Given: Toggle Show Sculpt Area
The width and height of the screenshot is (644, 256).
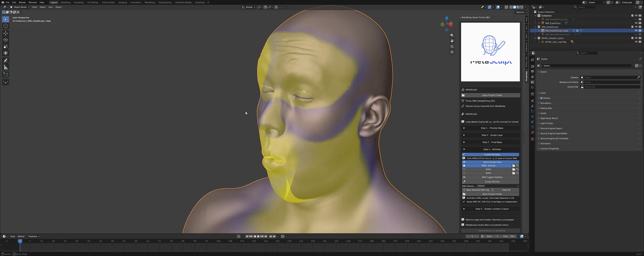Looking at the screenshot, I should 490,162.
